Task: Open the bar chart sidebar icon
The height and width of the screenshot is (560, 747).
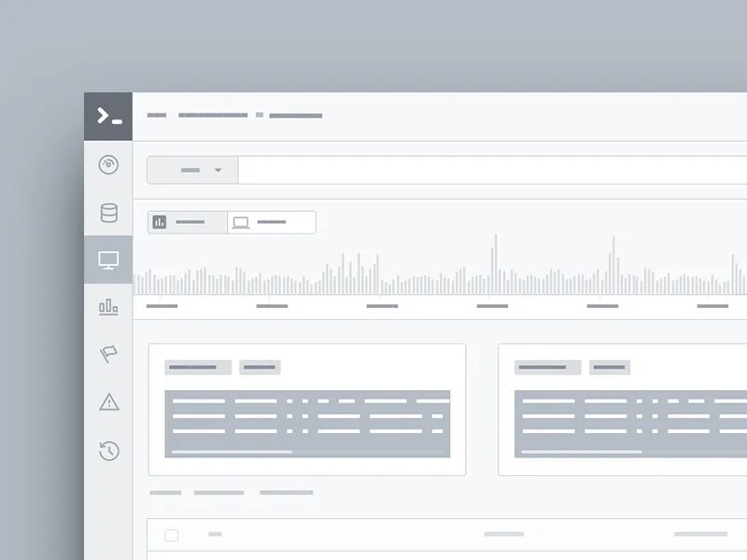Action: 108,307
